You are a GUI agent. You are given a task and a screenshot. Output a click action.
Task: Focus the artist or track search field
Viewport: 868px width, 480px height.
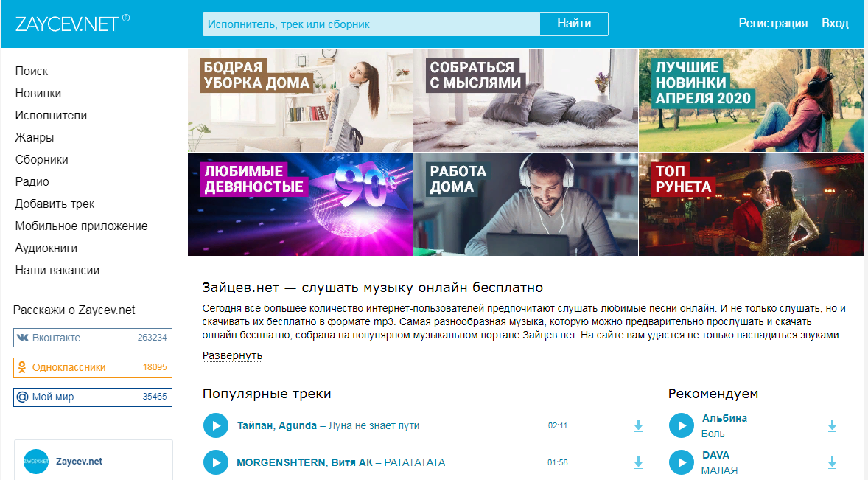pyautogui.click(x=371, y=24)
